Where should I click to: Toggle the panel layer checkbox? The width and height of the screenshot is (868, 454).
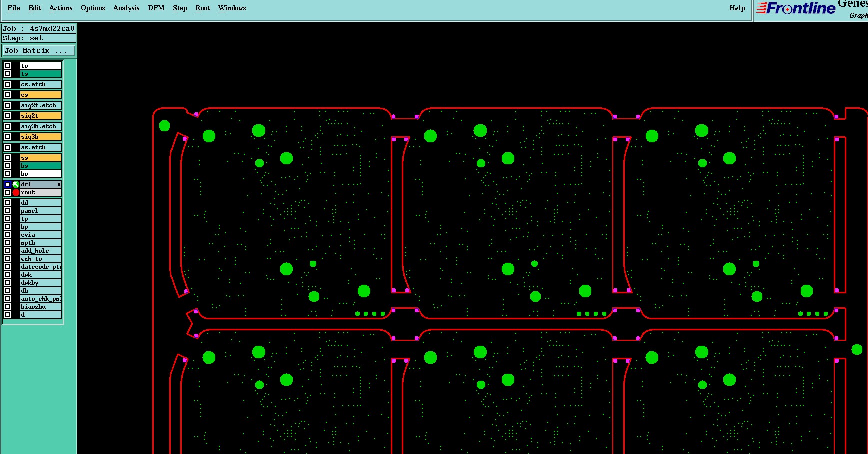pyautogui.click(x=8, y=211)
